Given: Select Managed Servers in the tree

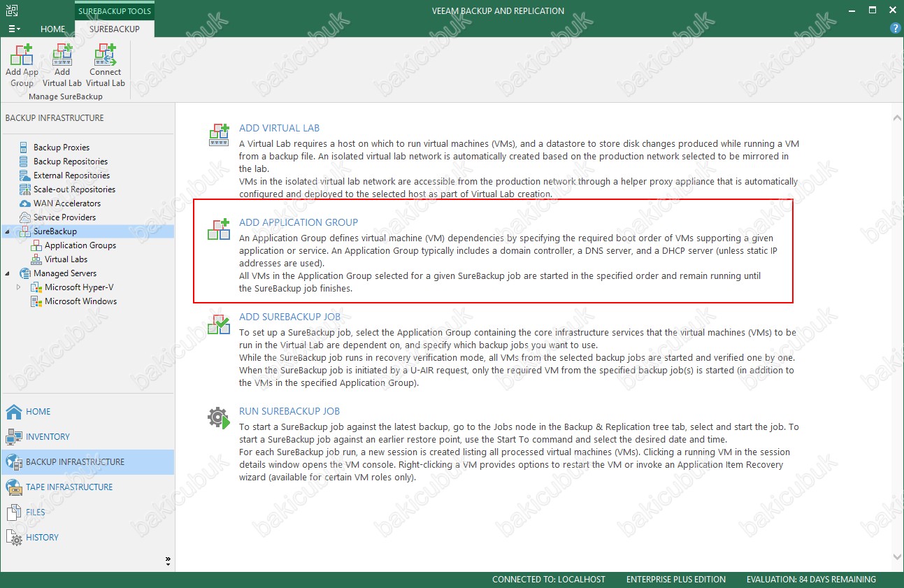Looking at the screenshot, I should [65, 273].
